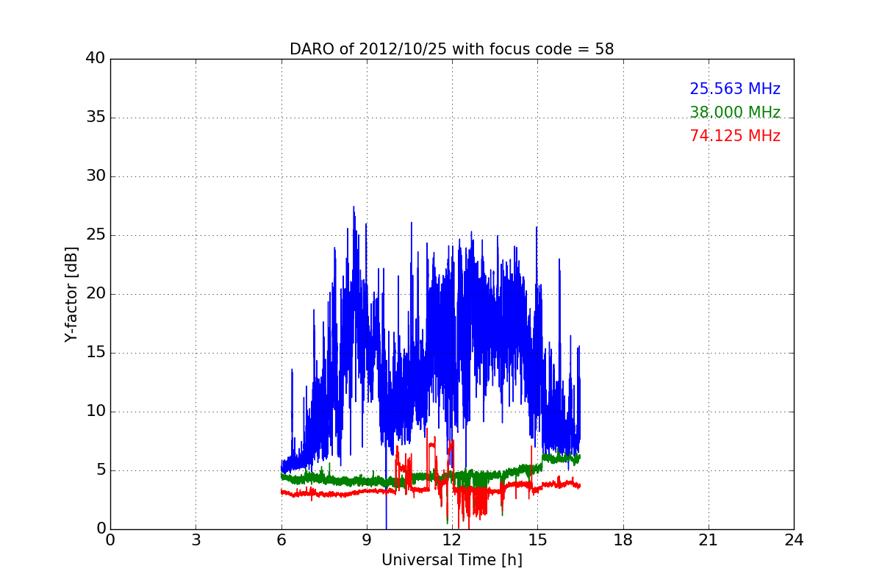
Task: Click x-axis tick label 9
Action: pyautogui.click(x=367, y=540)
